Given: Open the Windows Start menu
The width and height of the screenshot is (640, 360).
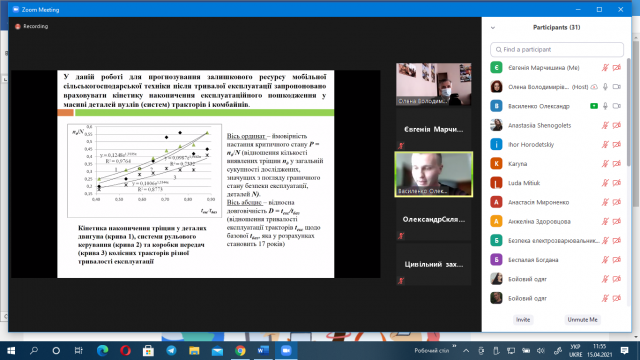Looking at the screenshot, I should [x=11, y=351].
